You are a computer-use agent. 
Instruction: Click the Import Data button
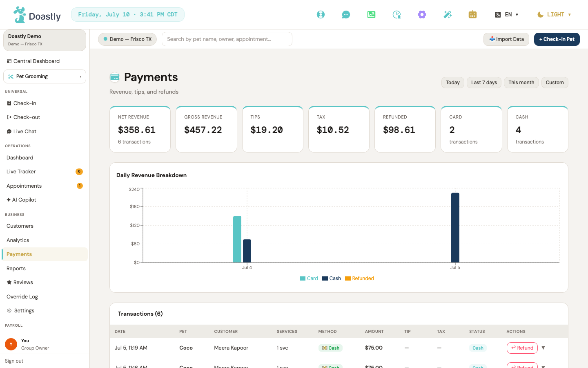(506, 39)
